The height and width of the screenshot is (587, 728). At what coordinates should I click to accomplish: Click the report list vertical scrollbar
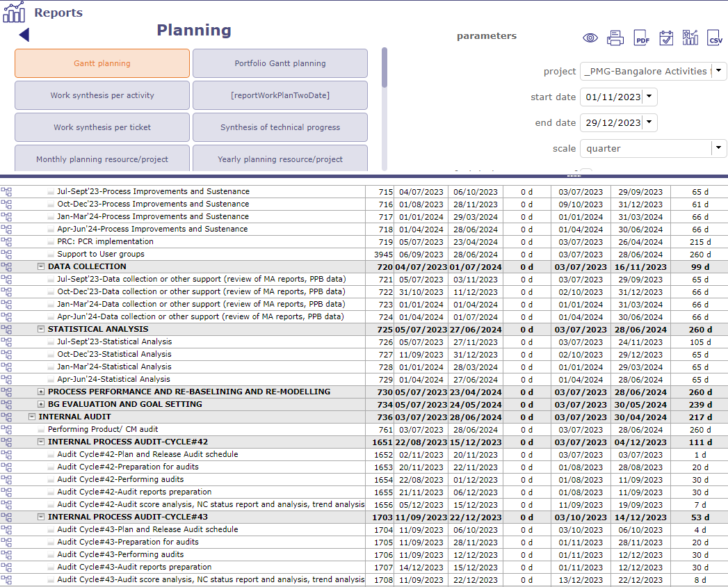[x=385, y=68]
